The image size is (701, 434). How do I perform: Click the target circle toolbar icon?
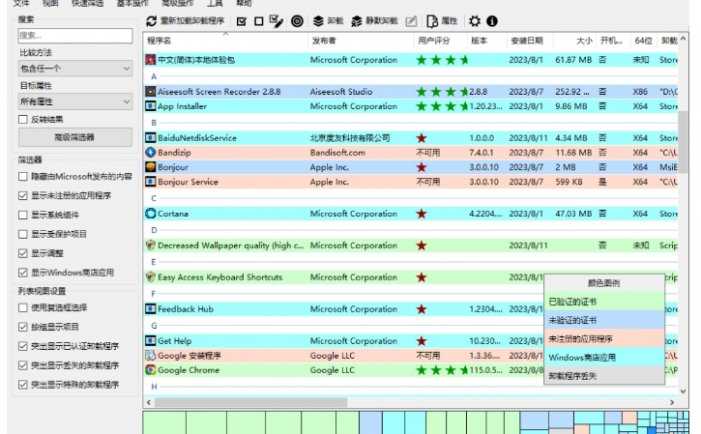click(297, 20)
